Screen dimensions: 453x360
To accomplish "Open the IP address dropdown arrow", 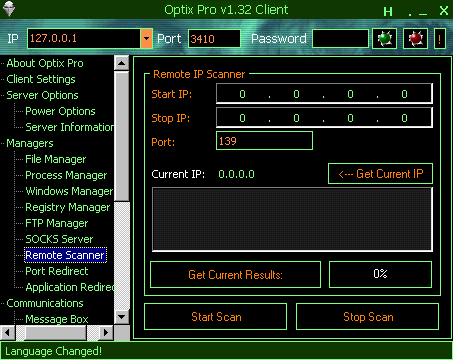I will coord(146,39).
